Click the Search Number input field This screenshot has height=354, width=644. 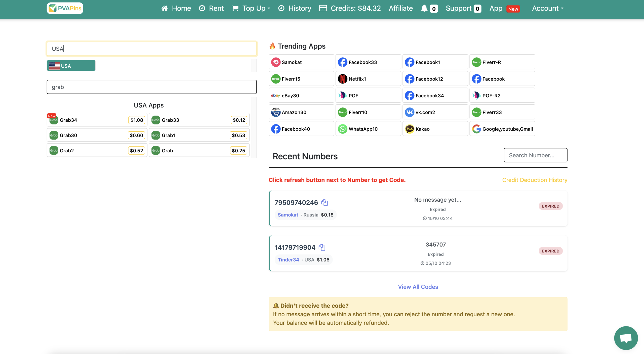[x=535, y=155]
